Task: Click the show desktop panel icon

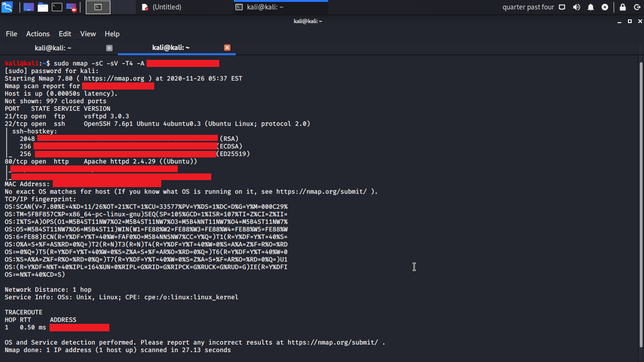Action: 29,7
